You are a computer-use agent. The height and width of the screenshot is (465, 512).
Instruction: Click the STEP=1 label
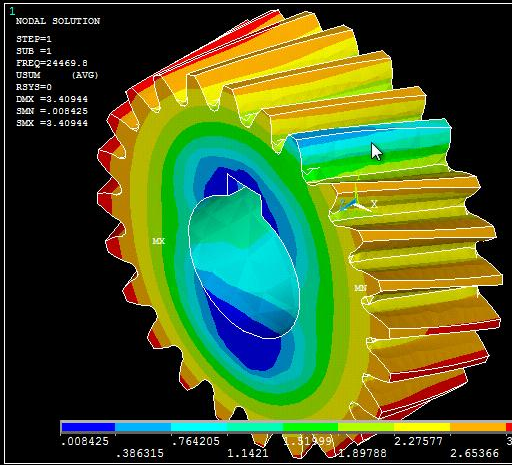[34, 39]
